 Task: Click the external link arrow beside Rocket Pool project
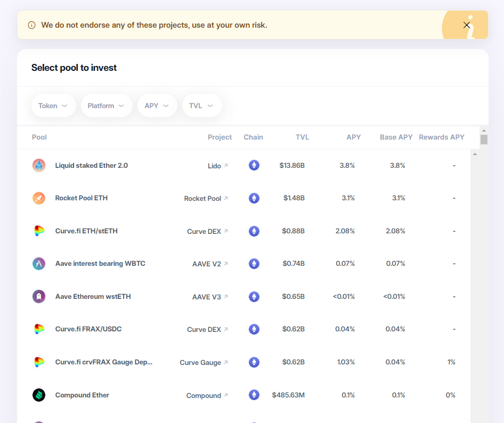pos(226,198)
